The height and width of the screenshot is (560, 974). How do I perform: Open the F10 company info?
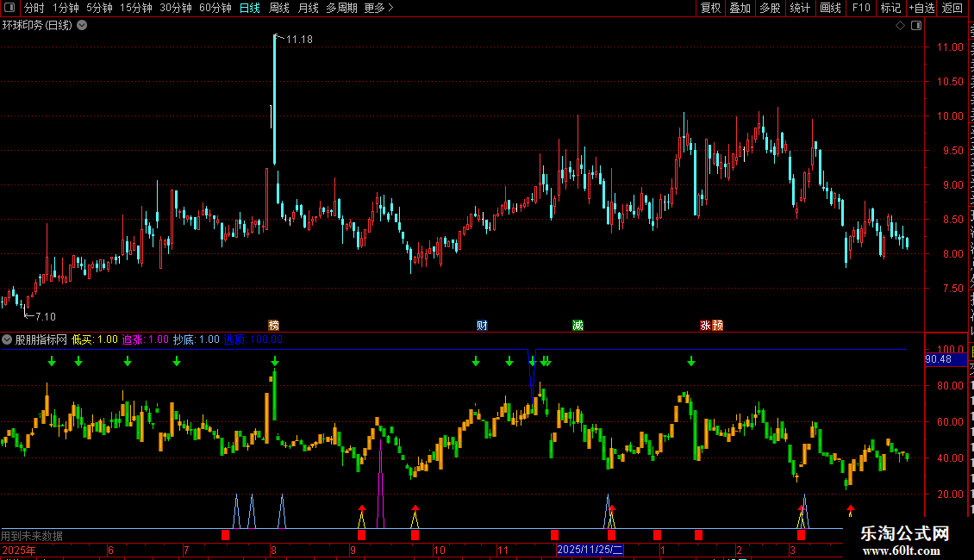point(861,8)
